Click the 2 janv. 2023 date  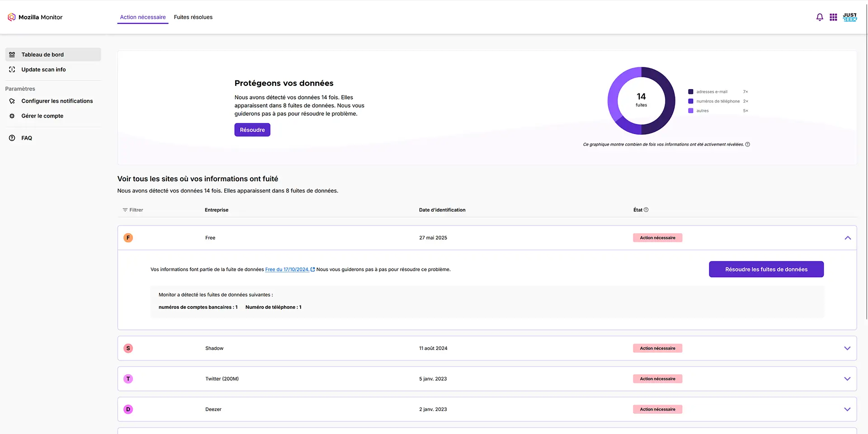(x=433, y=410)
